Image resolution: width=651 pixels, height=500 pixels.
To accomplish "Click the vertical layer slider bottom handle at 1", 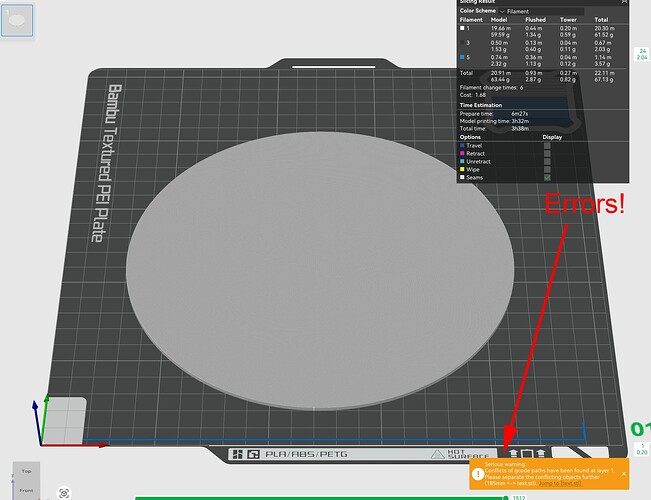I will point(642,449).
